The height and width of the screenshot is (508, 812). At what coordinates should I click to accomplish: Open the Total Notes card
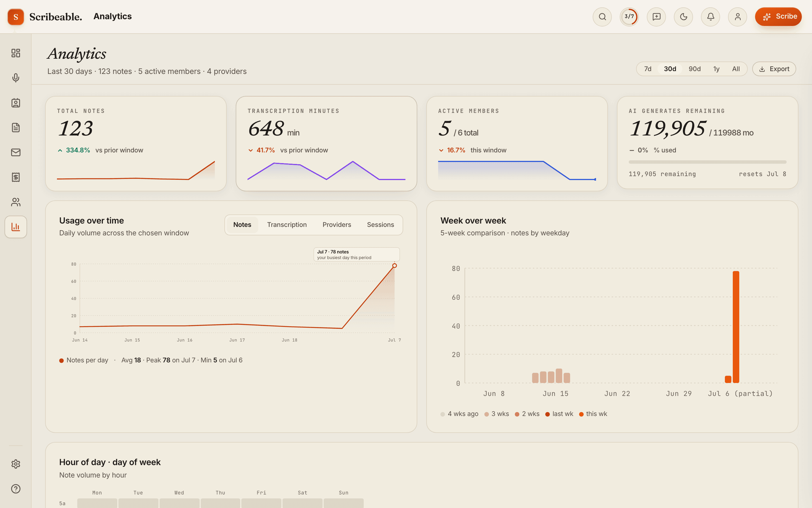[x=136, y=144]
